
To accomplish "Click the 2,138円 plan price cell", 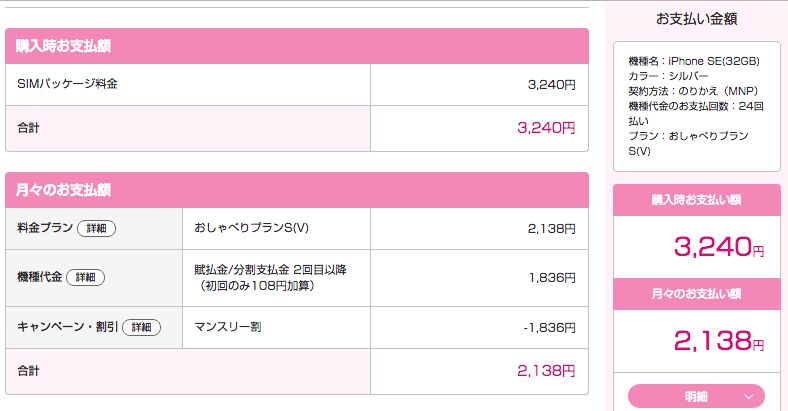I will [x=551, y=229].
